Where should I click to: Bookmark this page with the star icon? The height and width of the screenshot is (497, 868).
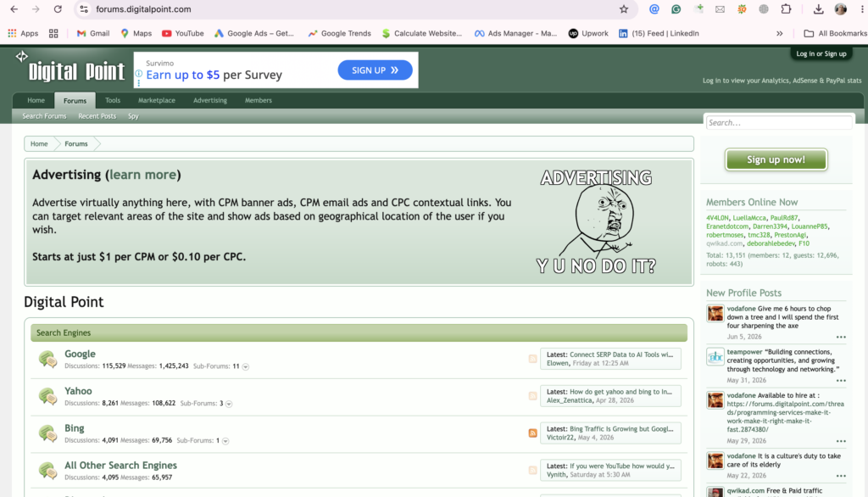point(624,8)
